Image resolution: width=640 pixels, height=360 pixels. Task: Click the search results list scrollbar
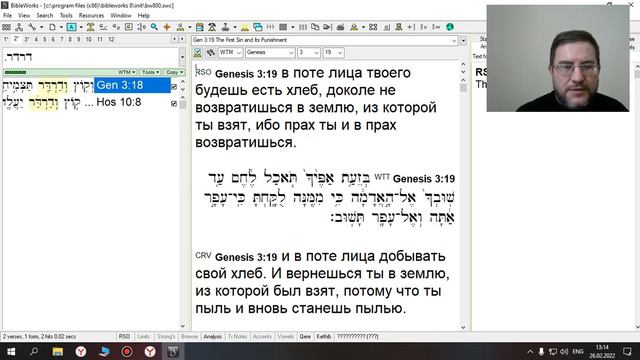click(183, 212)
